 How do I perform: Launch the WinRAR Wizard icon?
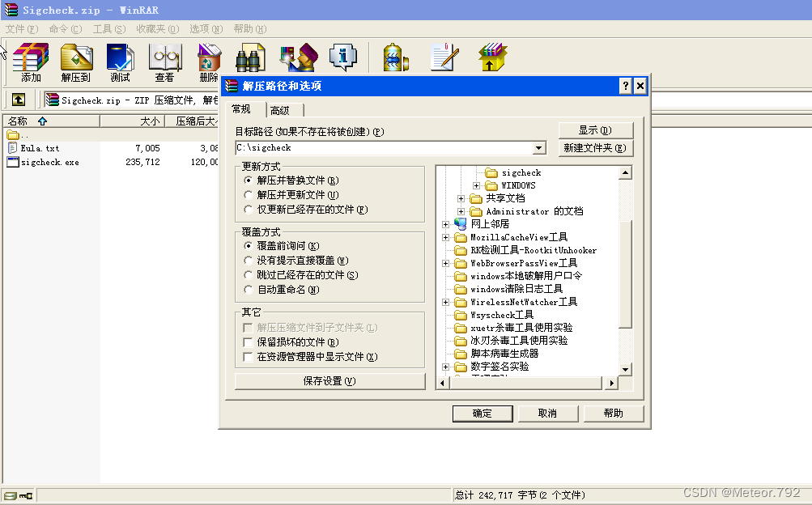point(298,57)
